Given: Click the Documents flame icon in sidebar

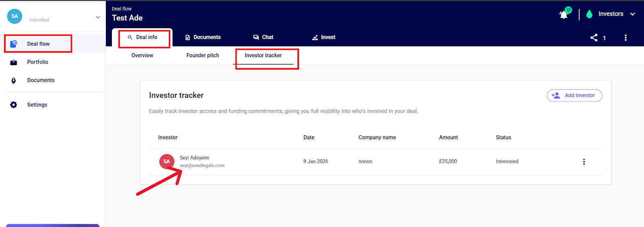Looking at the screenshot, I should [14, 80].
